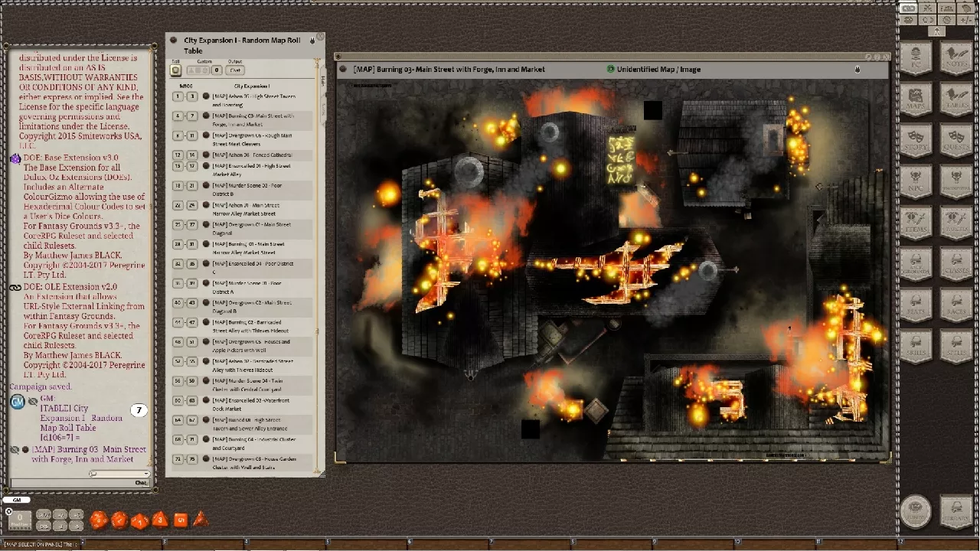
Task: Open Ashen 06 Fenced Cathedral link
Action: point(207,155)
